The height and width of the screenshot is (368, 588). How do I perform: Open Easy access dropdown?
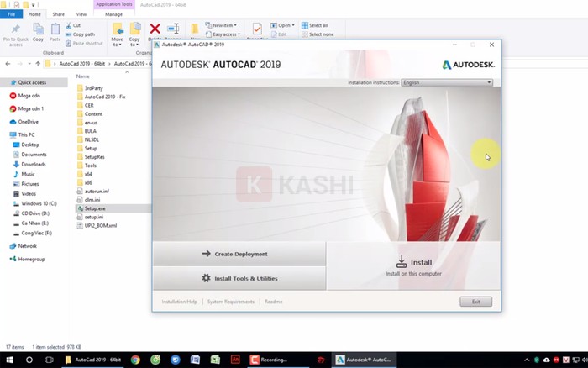[x=223, y=34]
